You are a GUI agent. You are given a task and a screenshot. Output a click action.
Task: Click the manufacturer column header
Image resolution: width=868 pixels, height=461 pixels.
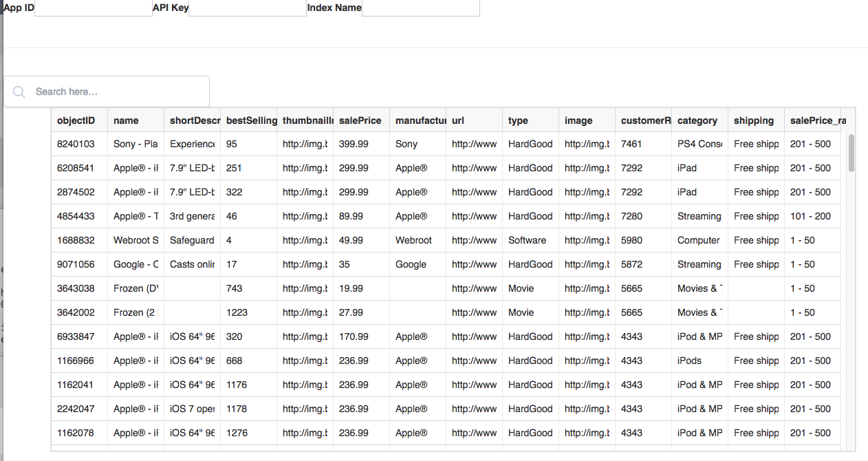coord(417,120)
